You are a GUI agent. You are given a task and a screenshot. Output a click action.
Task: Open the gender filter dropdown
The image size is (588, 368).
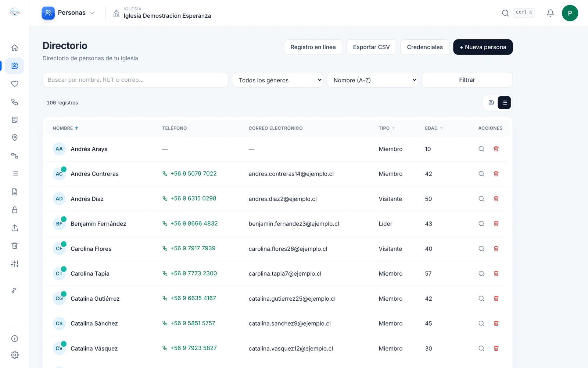click(277, 80)
